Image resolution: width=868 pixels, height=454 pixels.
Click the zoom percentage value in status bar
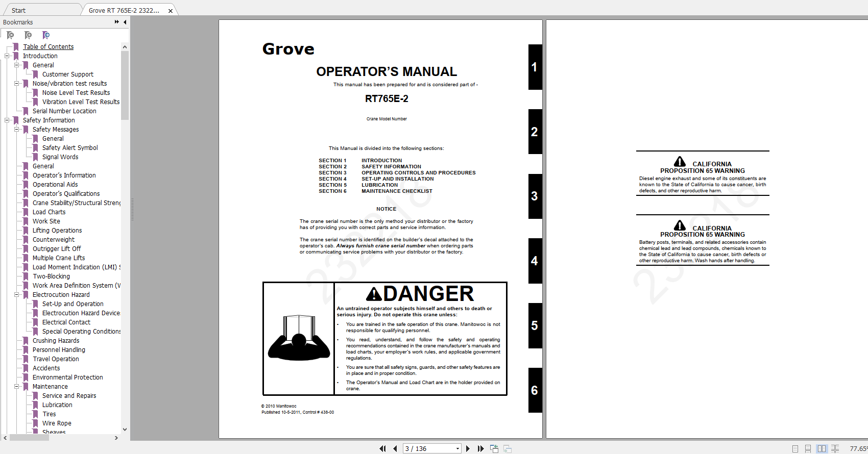[x=859, y=449]
